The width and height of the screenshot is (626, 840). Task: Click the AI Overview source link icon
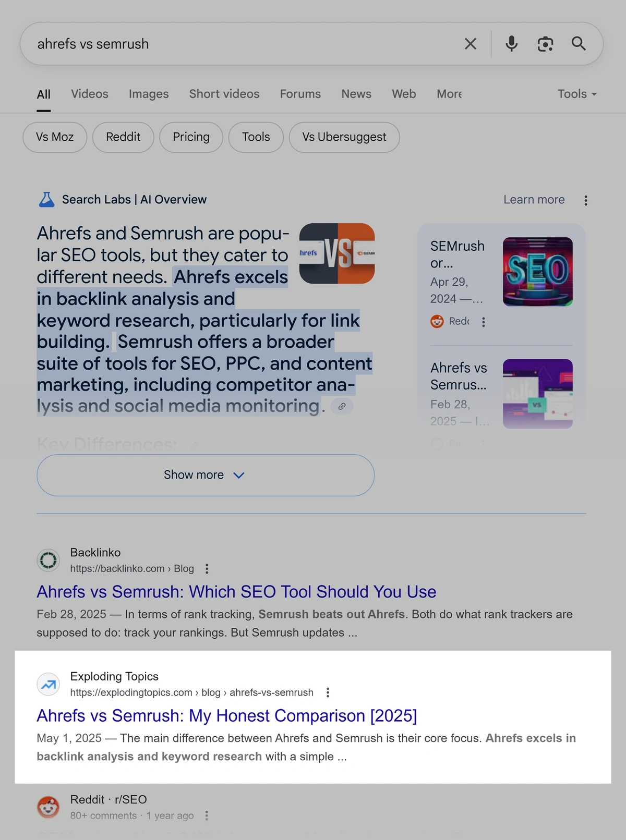click(342, 406)
